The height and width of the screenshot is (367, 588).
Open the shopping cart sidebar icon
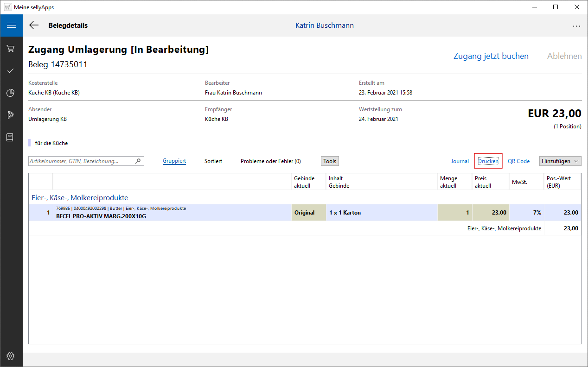click(x=11, y=48)
